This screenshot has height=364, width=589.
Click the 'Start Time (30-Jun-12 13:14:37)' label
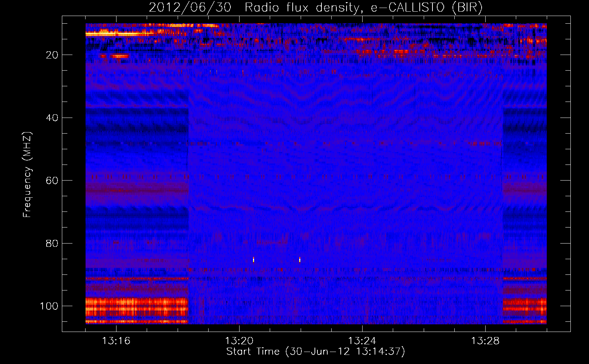pos(315,352)
